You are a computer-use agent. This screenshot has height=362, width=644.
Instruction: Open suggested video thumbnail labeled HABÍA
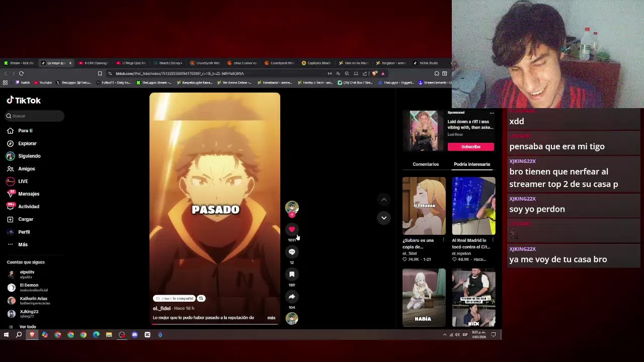[x=424, y=298]
